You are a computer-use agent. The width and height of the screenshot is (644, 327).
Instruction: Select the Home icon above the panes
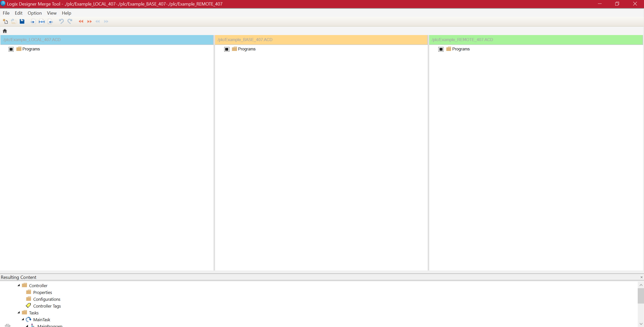point(5,31)
